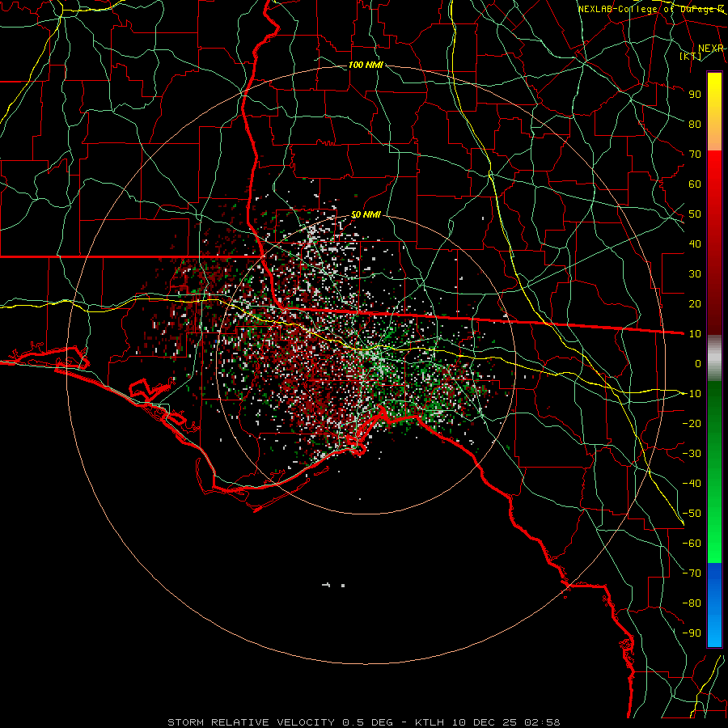
Task: Click the '50' positive scale value
Action: (x=695, y=214)
